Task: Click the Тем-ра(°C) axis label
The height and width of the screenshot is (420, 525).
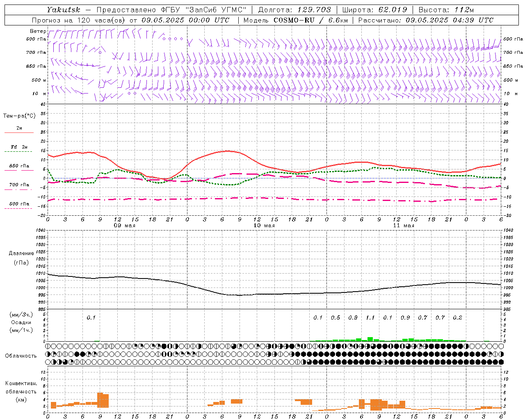Action: [x=19, y=116]
